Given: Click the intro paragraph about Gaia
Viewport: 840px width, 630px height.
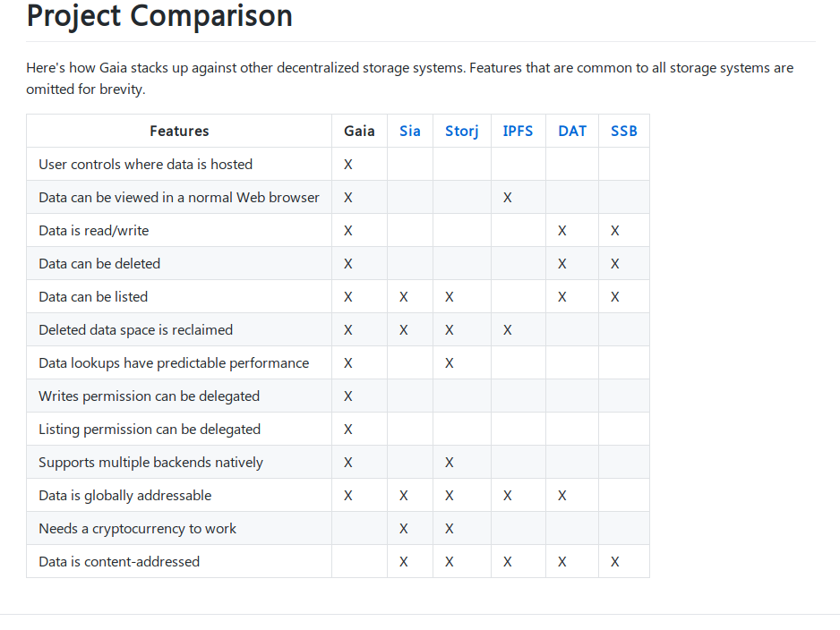Looking at the screenshot, I should (409, 79).
